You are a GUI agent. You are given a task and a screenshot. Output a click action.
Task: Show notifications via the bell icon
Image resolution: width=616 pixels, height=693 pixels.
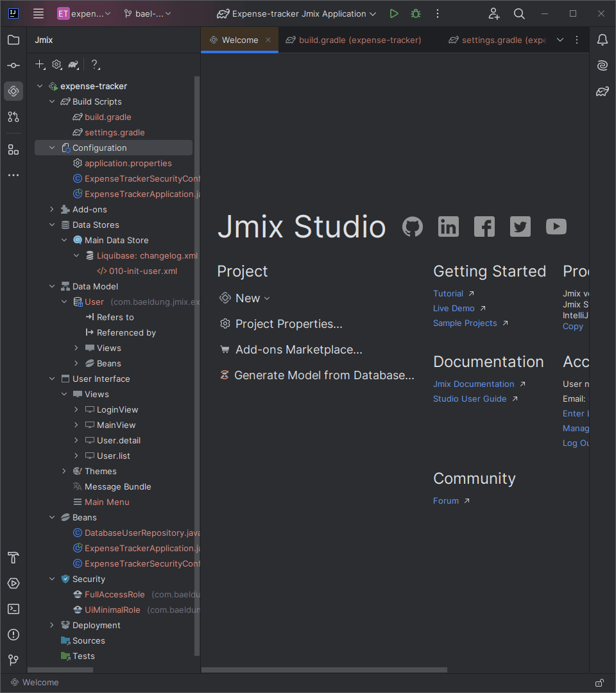[603, 40]
